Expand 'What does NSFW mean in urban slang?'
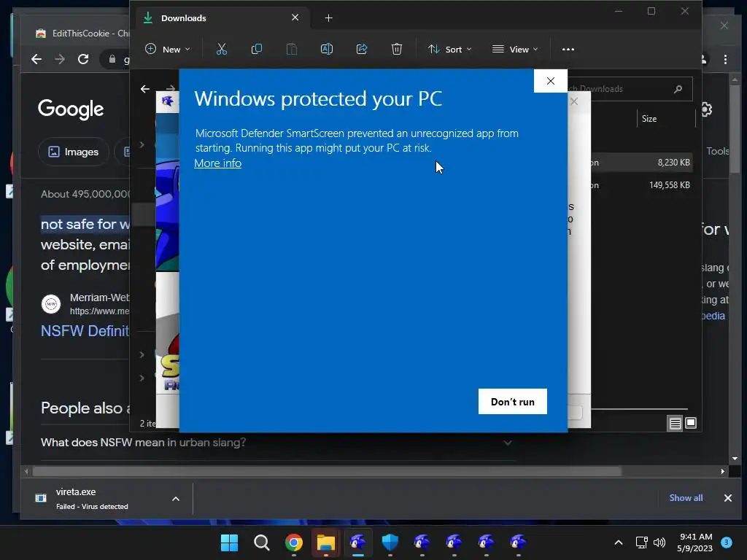The height and width of the screenshot is (560, 747). click(x=278, y=443)
